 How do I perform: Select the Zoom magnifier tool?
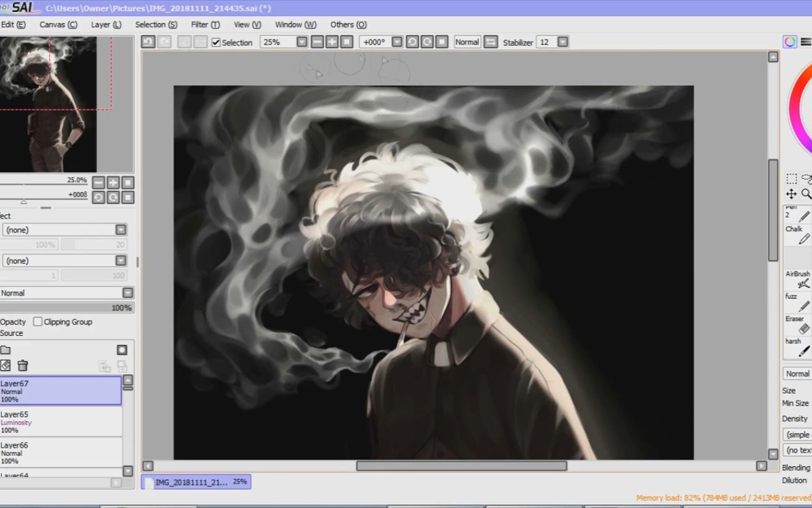point(806,194)
